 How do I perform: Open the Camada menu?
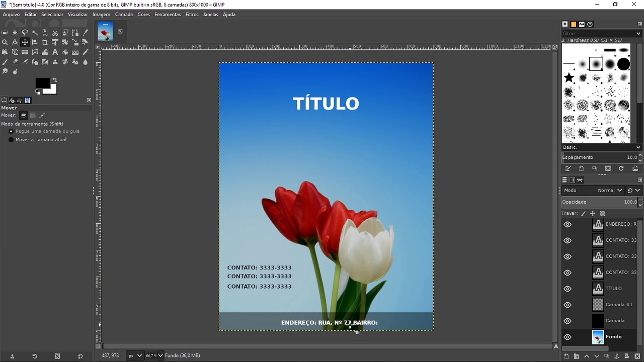tap(124, 15)
